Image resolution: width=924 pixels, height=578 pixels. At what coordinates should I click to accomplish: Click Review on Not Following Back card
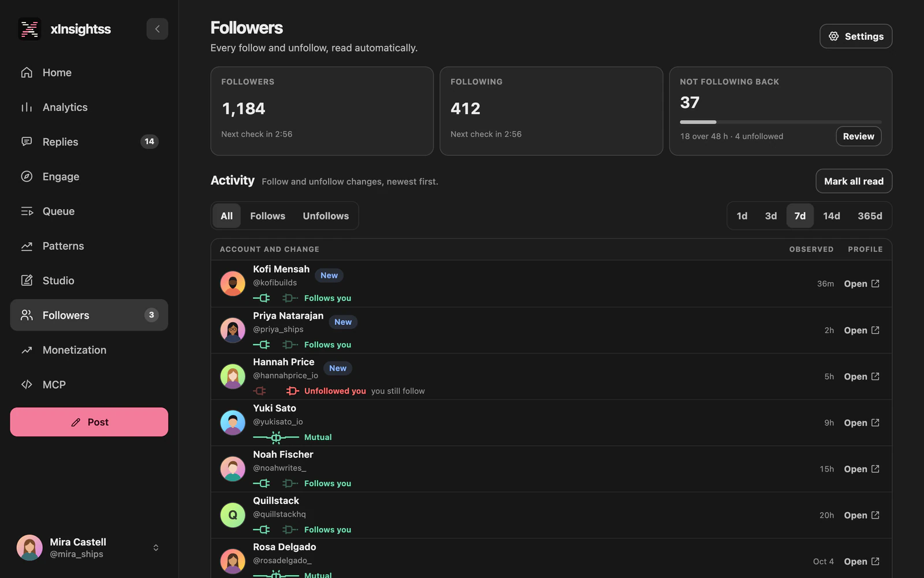click(x=858, y=136)
